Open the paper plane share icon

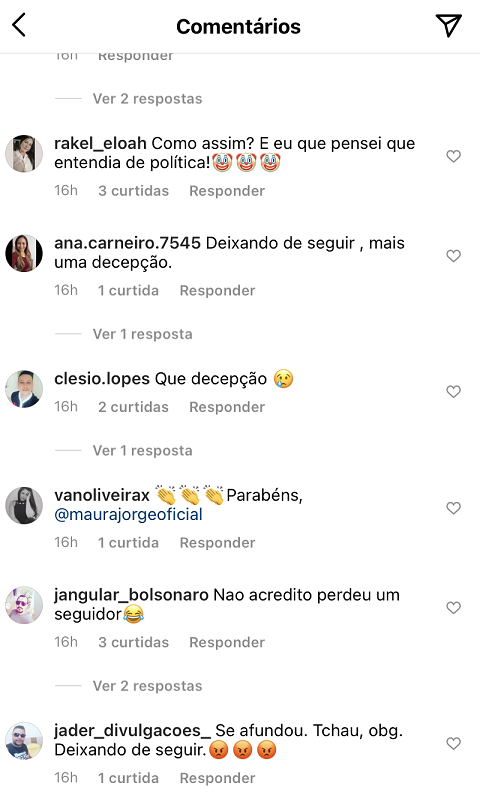pos(449,25)
